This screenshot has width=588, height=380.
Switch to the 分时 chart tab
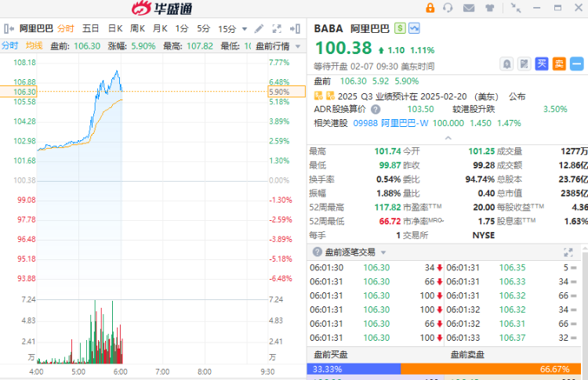pos(66,28)
